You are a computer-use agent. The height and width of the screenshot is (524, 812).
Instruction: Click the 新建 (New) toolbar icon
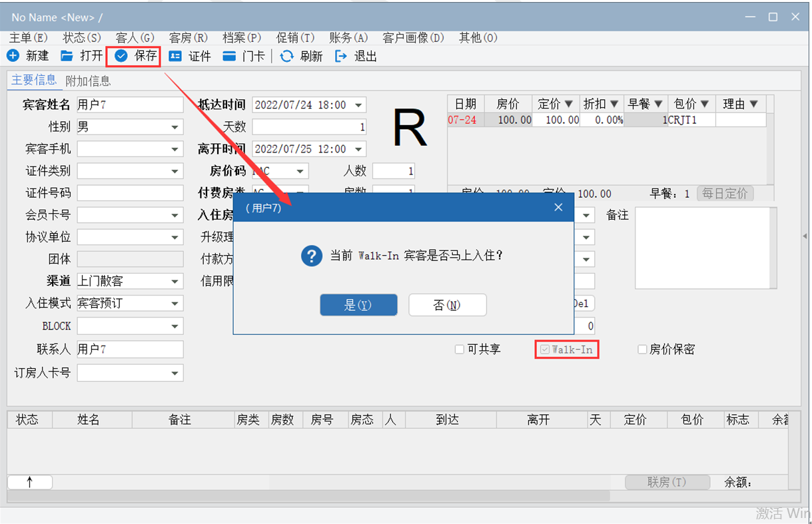13,56
